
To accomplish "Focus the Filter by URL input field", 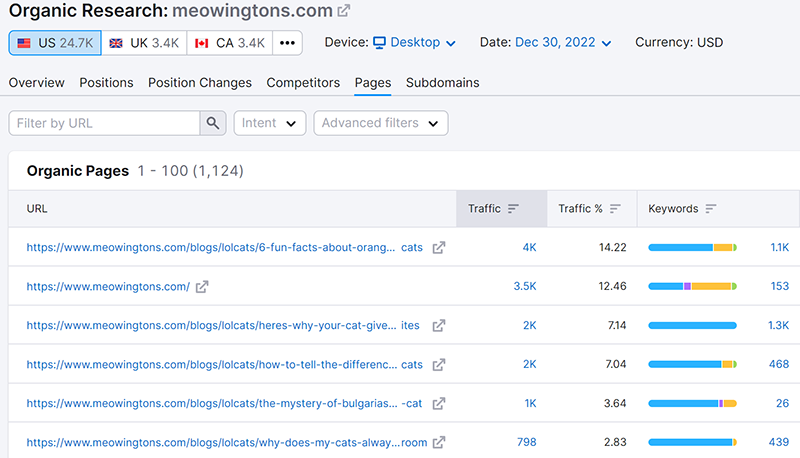I will click(104, 123).
